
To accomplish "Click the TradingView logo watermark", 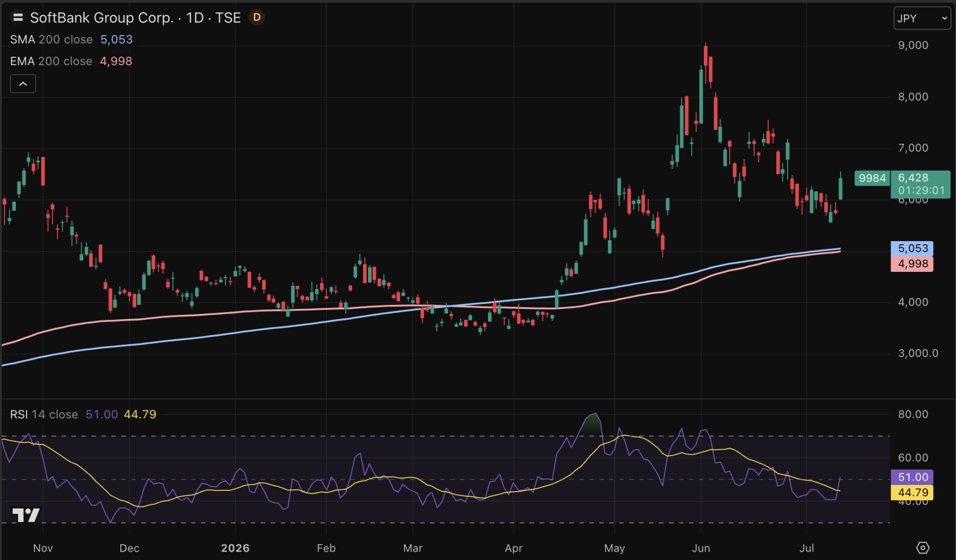I will 26,515.
